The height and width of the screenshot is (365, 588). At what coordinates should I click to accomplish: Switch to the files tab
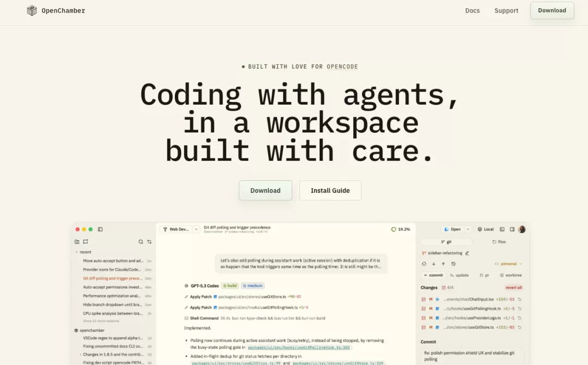[x=499, y=242]
